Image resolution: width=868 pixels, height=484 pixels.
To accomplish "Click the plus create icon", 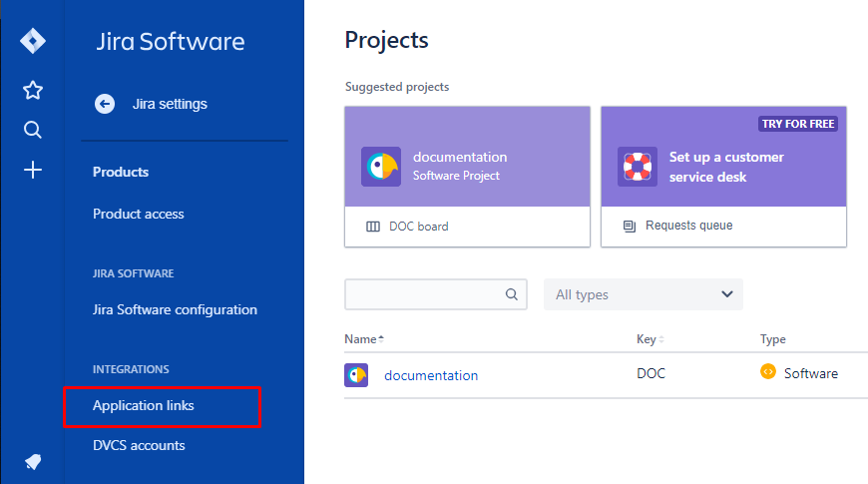I will [33, 170].
